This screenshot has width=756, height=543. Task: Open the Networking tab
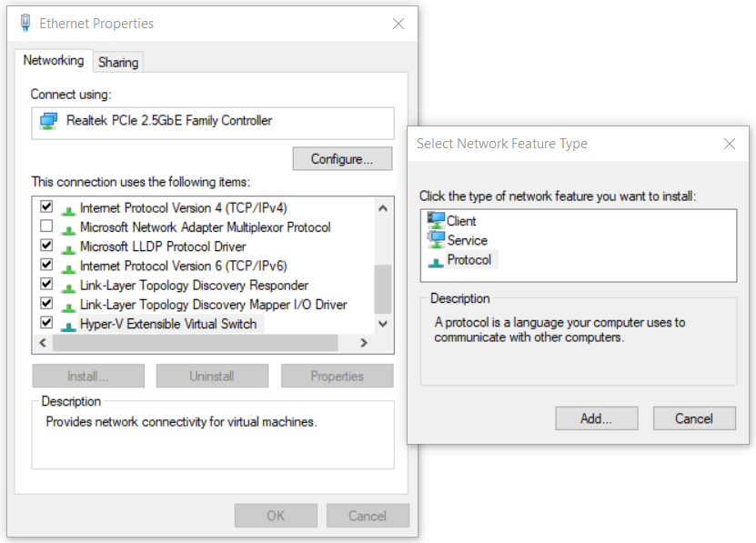(54, 60)
